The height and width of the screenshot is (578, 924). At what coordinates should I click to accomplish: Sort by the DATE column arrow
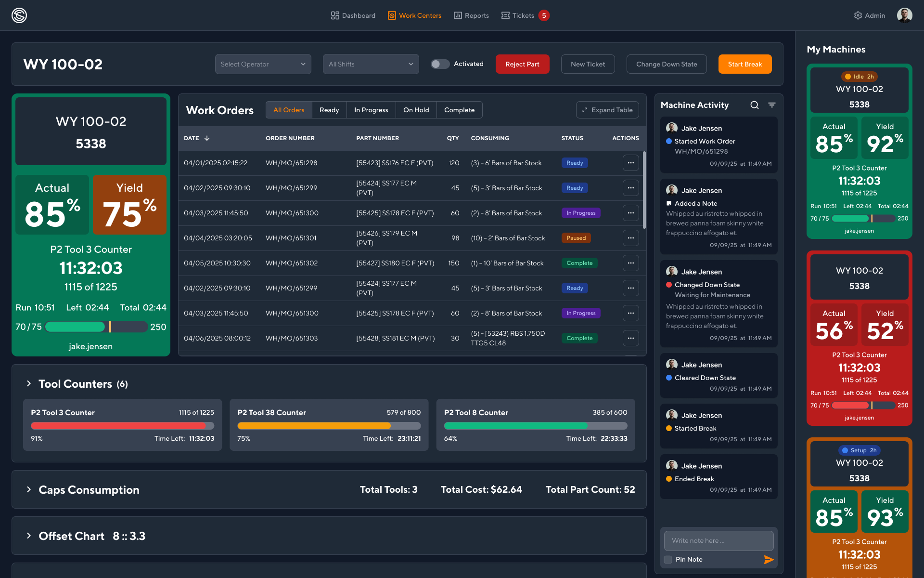click(207, 138)
